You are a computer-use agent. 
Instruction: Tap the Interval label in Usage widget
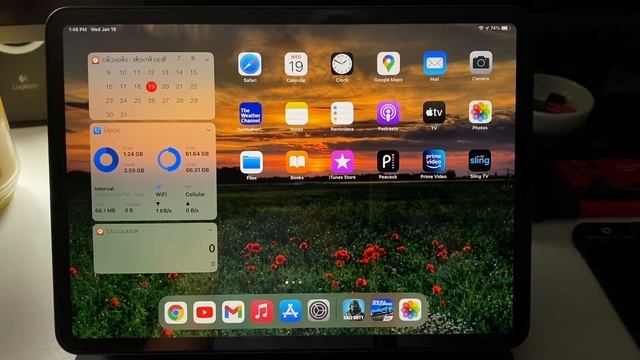click(104, 189)
